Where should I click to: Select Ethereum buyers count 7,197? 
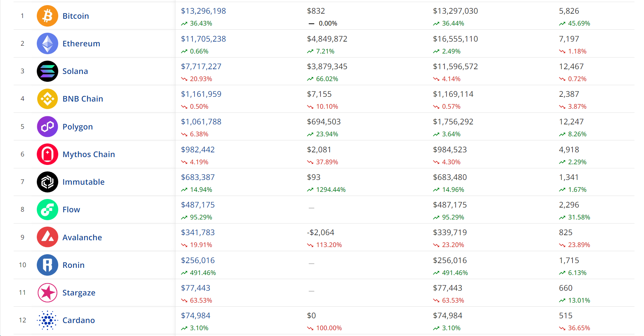point(569,39)
